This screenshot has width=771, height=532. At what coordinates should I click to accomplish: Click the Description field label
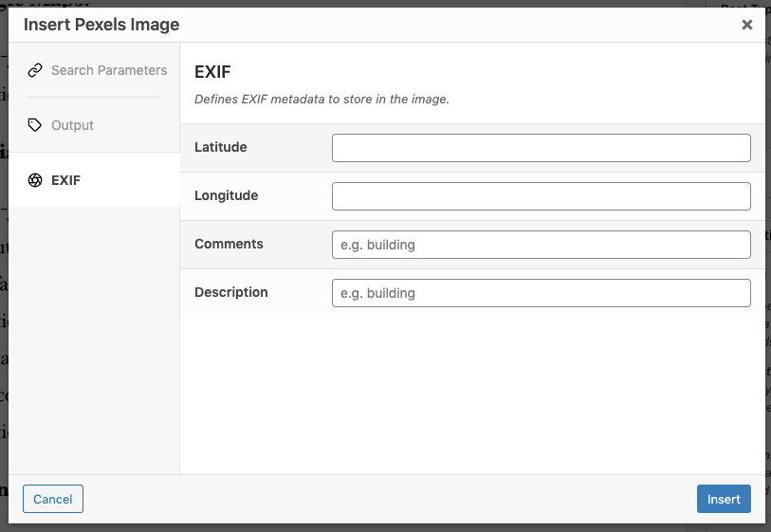(231, 292)
